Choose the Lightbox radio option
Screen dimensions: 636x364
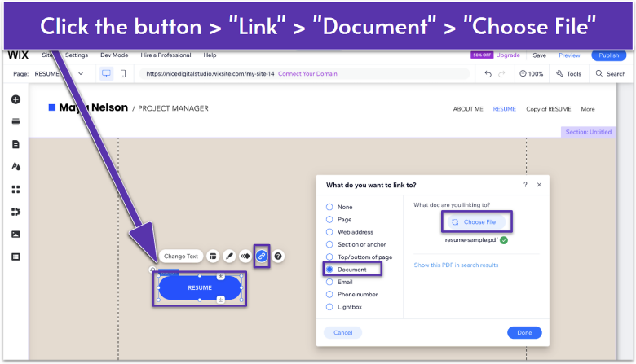329,307
